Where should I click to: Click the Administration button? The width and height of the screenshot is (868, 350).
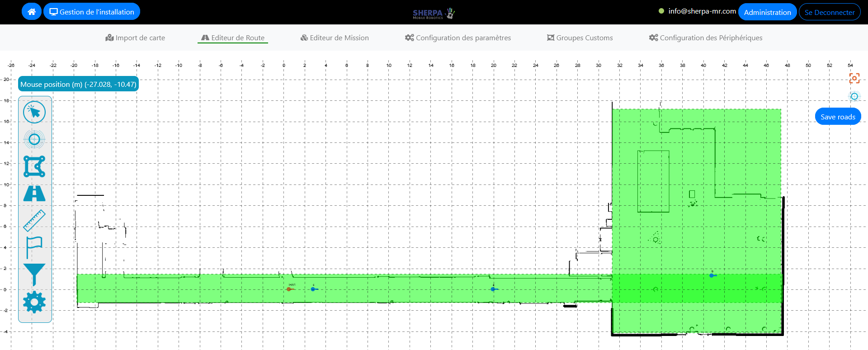point(767,12)
